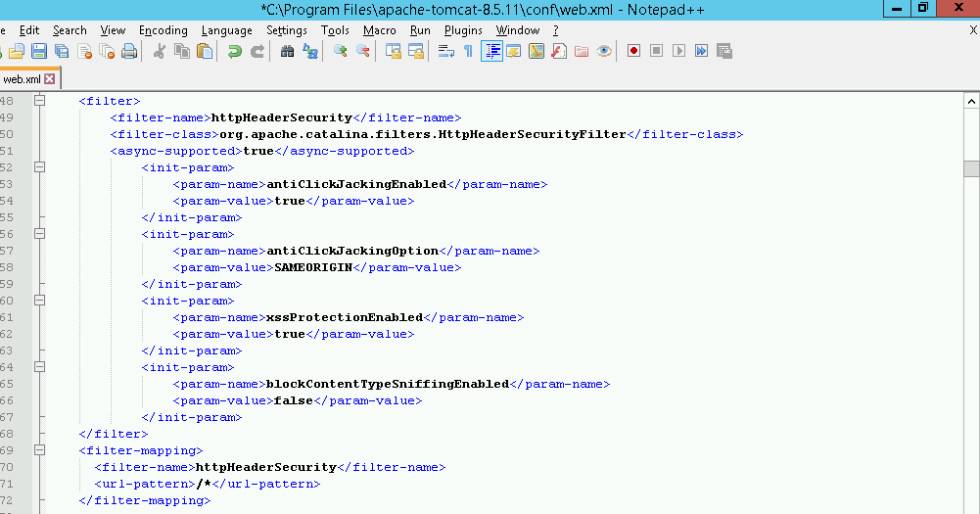Open Find with the binoculars icon
Screen dimensions: 980x514
[287, 51]
